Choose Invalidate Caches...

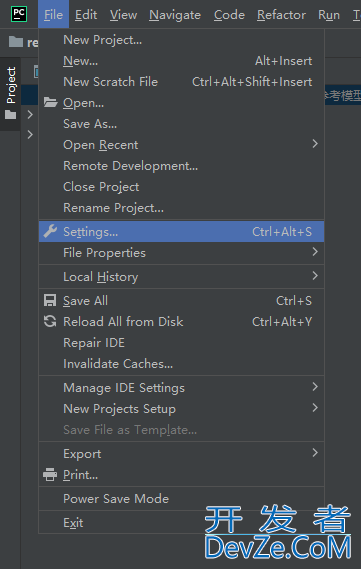(181, 364)
